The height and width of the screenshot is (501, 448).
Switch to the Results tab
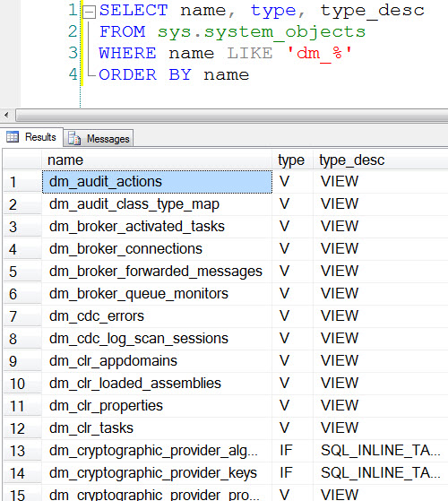[31, 137]
